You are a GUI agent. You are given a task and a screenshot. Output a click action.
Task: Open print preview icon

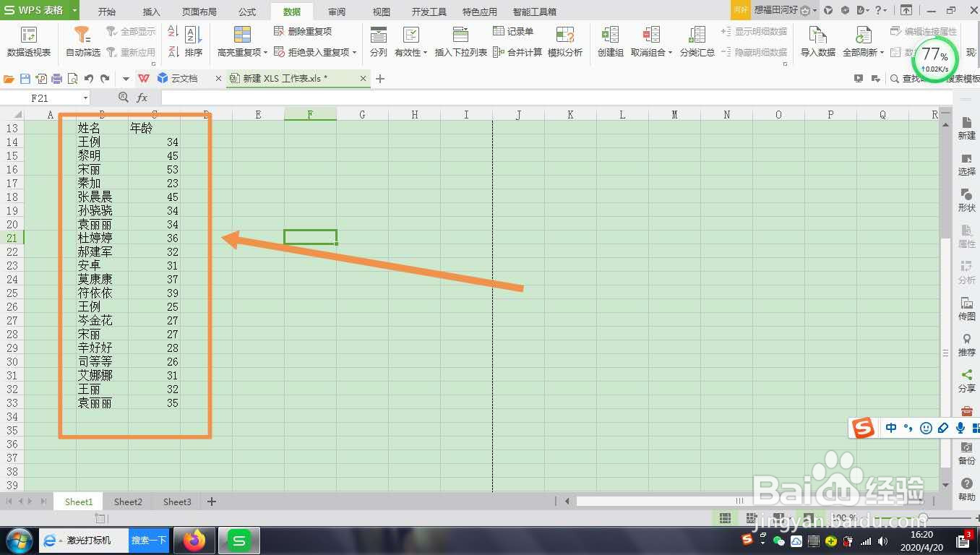[x=73, y=78]
